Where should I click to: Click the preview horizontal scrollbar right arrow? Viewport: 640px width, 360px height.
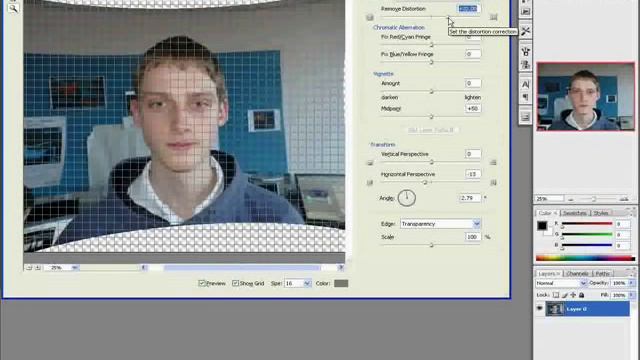341,268
